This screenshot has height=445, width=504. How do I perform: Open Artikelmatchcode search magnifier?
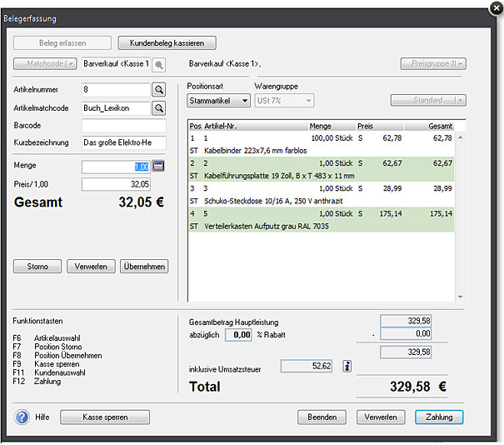[x=159, y=108]
